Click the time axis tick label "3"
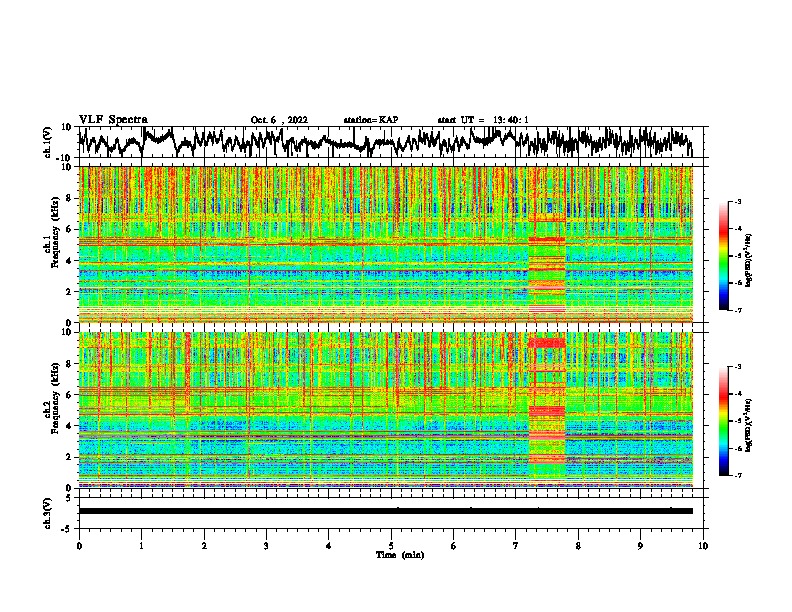 point(266,546)
